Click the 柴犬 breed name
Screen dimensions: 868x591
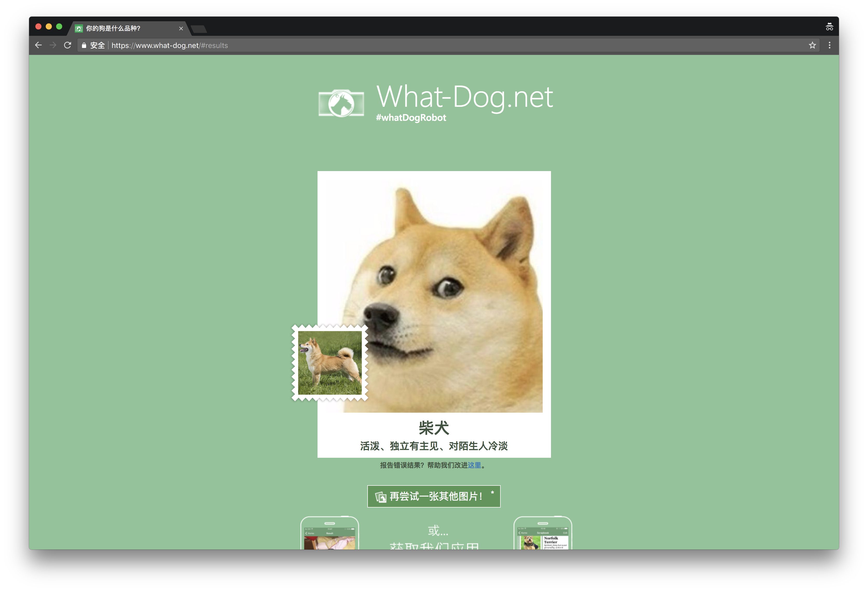click(434, 428)
